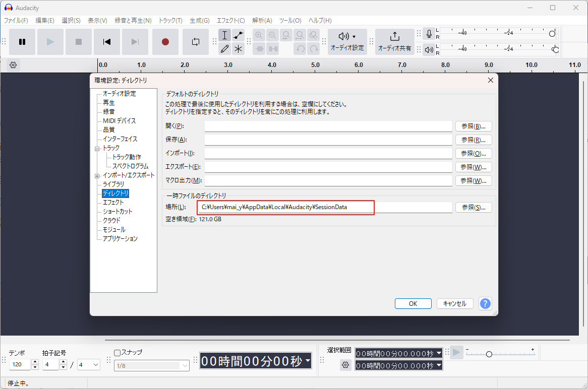Viewport: 588px width, 389px height.
Task: Select the Selection tool
Action: click(x=224, y=35)
